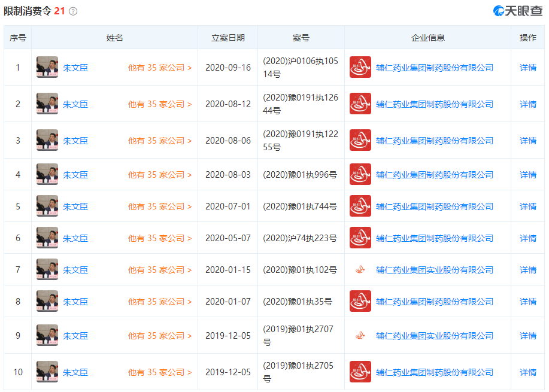549x392 pixels.
Task: Expand 他有 35 家公司 in row 10
Action: click(x=160, y=372)
